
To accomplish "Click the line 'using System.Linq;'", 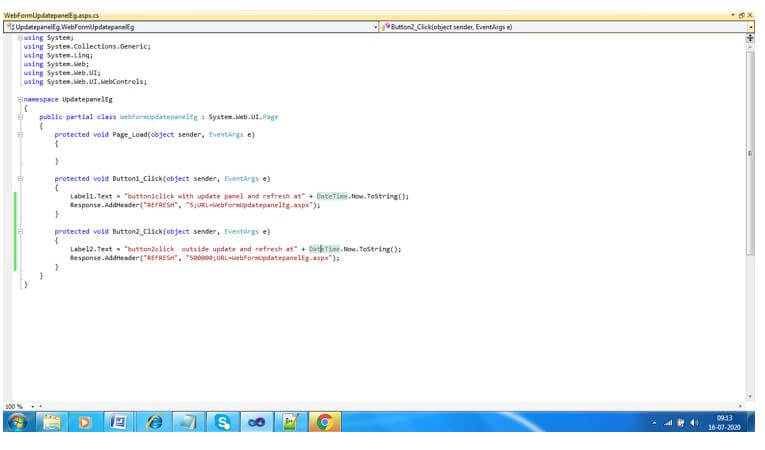I will point(58,55).
